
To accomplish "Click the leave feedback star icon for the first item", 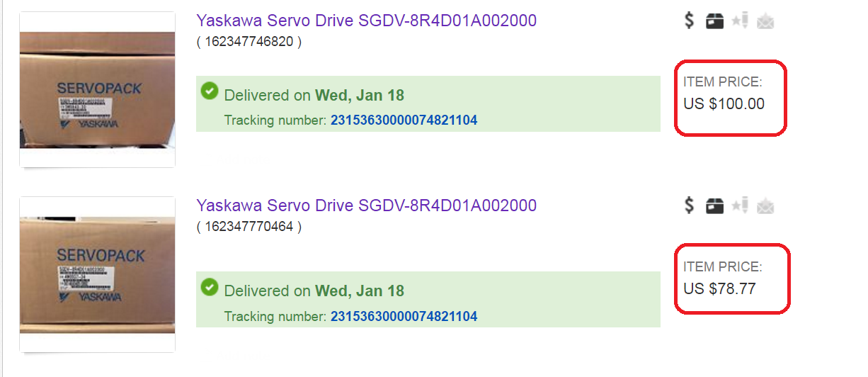I will pyautogui.click(x=740, y=21).
